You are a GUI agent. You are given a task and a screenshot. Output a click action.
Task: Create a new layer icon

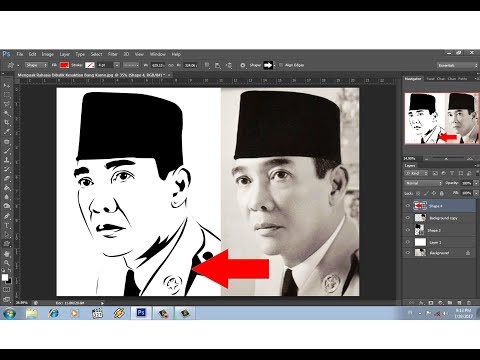point(459,303)
